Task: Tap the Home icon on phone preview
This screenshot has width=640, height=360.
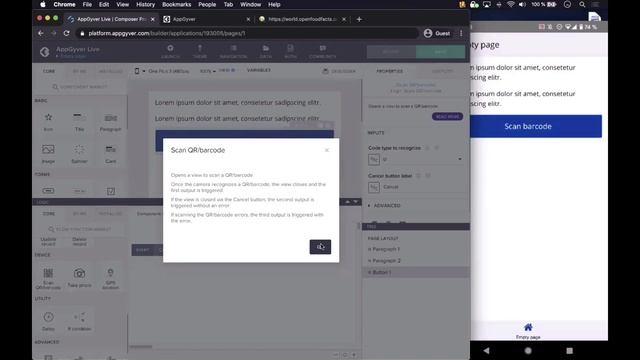Action: pos(528,327)
